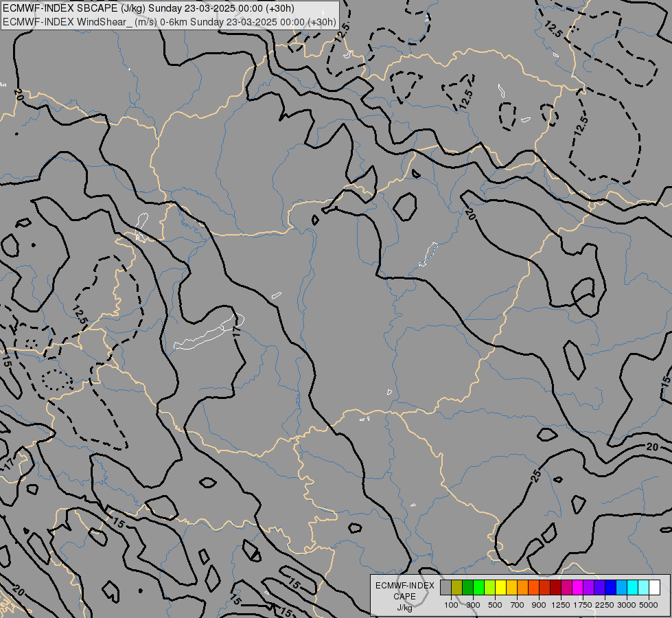Viewport: 672px width, 618px height.
Task: Click the CAPE label in legend
Action: (404, 597)
